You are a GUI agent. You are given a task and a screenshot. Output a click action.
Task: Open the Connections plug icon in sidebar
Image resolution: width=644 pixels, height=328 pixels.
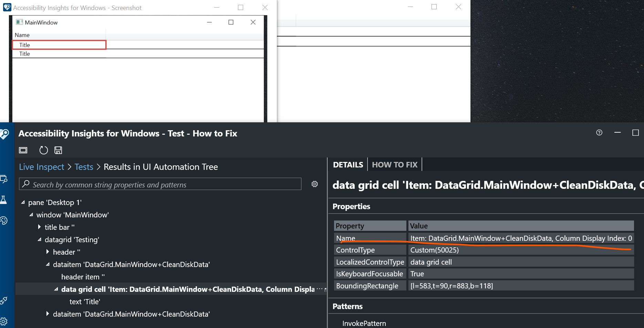(x=4, y=300)
